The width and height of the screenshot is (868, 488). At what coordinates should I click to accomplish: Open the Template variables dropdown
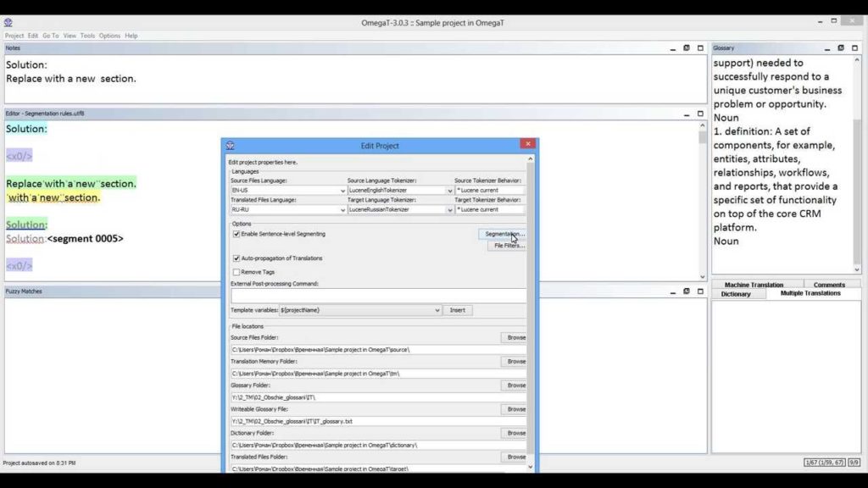(x=437, y=310)
